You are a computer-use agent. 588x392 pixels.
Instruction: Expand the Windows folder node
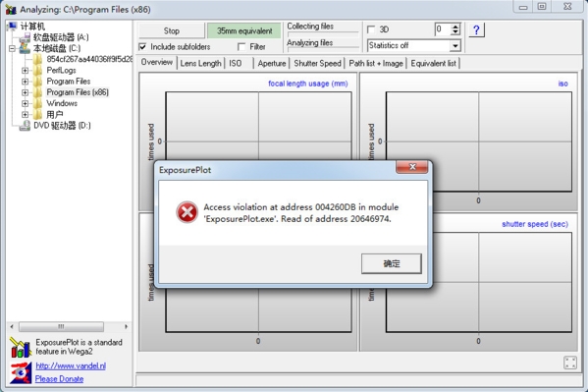coord(25,103)
